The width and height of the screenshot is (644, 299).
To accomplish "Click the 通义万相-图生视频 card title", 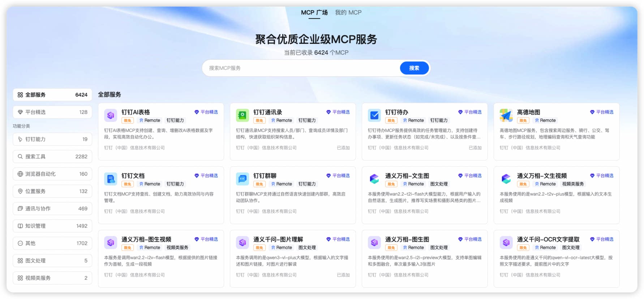I will click(x=146, y=239).
